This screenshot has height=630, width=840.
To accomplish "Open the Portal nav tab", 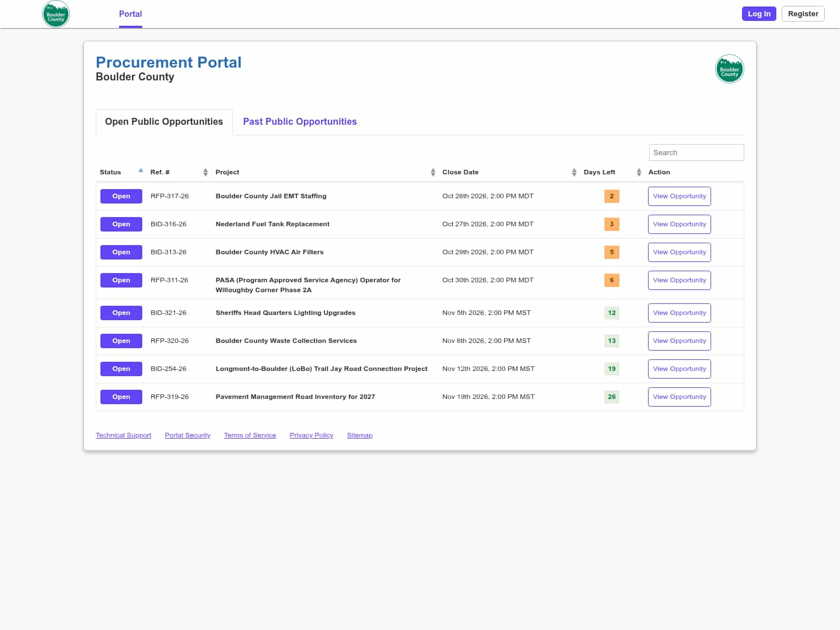I will point(131,14).
